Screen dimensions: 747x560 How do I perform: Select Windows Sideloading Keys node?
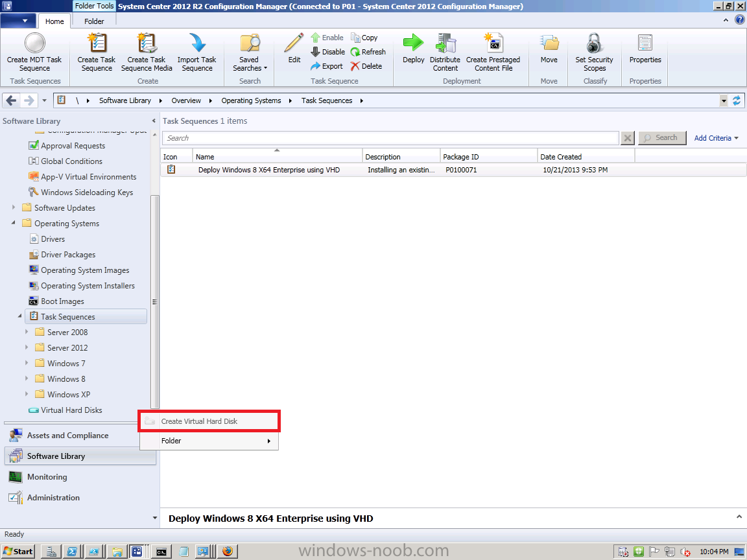[87, 192]
